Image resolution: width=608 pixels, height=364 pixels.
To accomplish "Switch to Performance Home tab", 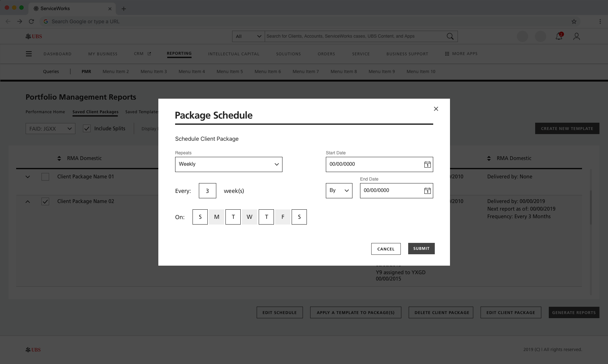I will click(45, 112).
